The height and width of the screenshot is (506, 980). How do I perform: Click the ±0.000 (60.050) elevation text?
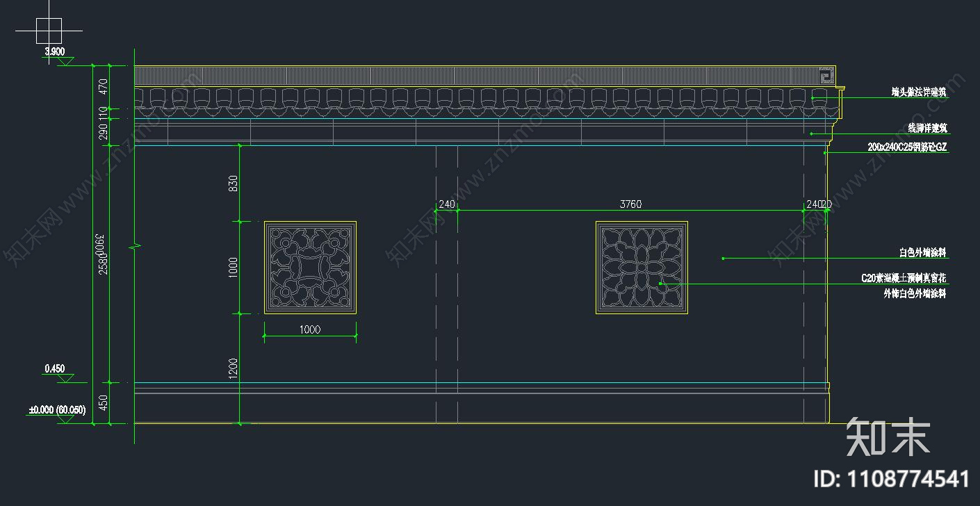tap(57, 410)
